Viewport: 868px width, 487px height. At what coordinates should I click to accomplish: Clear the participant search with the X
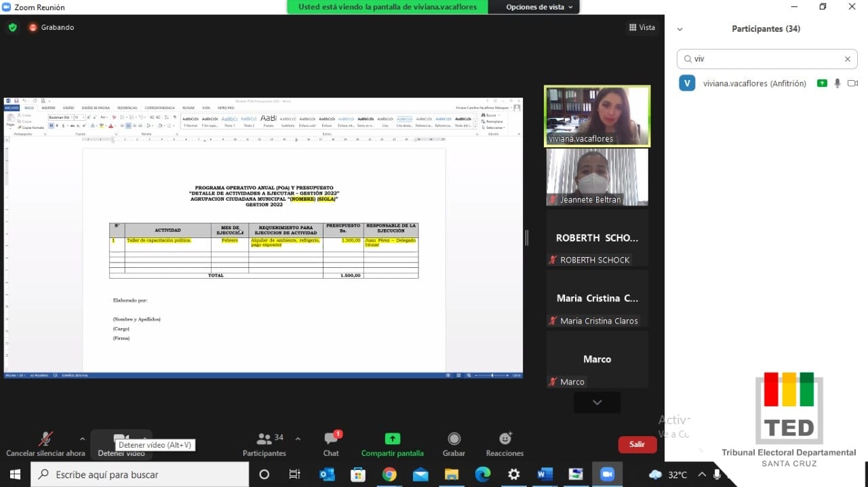click(x=847, y=59)
